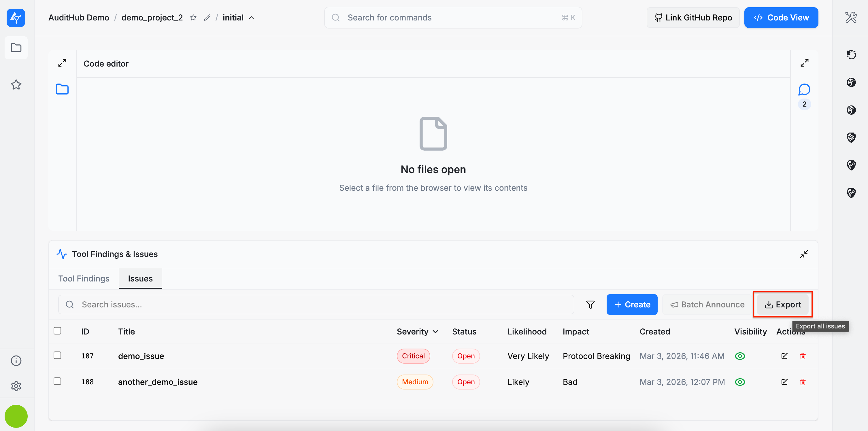Collapse the Tool Findings & Issues panel

pos(804,254)
